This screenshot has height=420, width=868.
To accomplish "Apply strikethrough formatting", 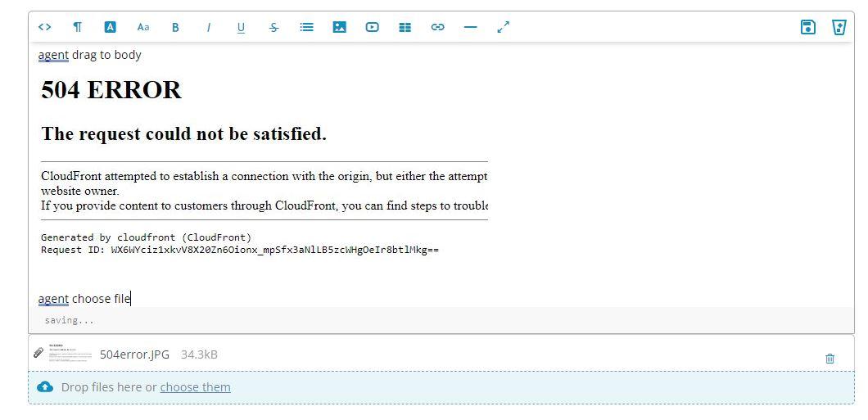I will pos(274,27).
